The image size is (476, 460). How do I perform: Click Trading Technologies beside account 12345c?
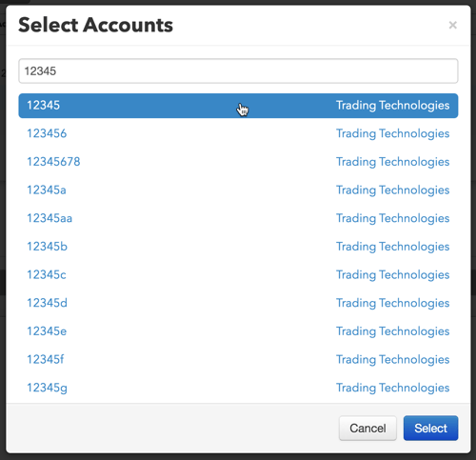tap(393, 275)
